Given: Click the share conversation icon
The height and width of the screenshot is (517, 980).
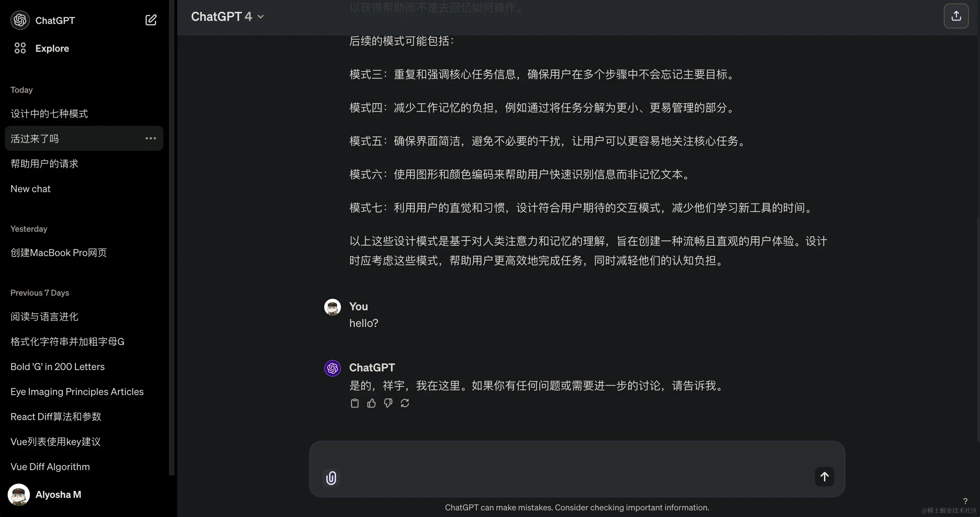Looking at the screenshot, I should click(956, 16).
